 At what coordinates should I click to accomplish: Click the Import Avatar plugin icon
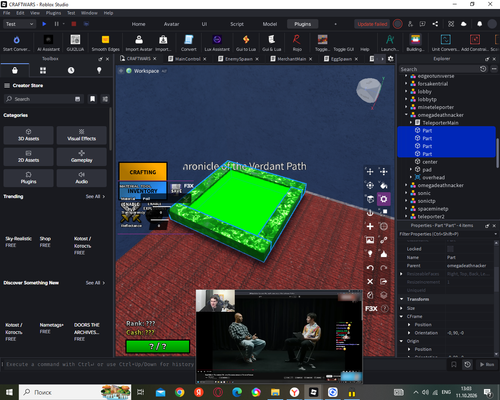coord(139,40)
